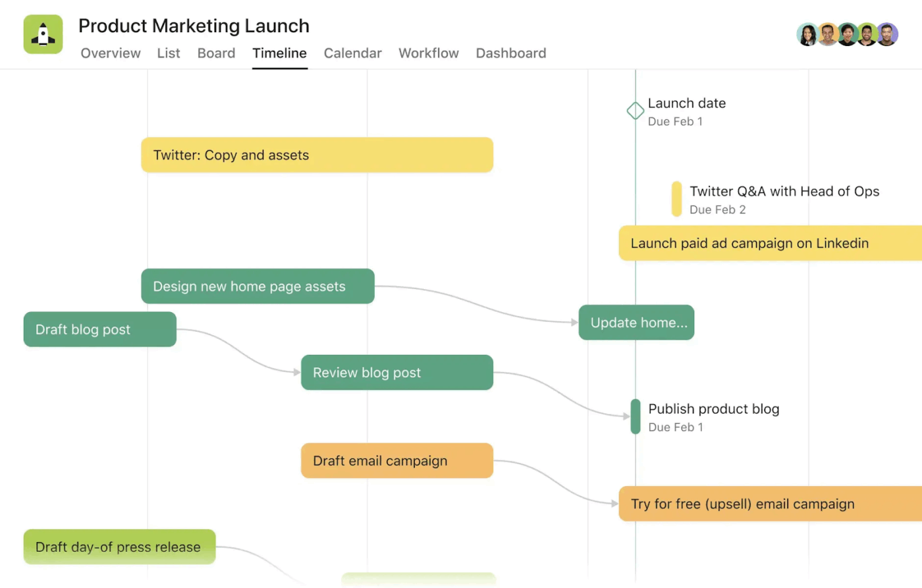This screenshot has width=922, height=588.
Task: Click the Product Marketing Launch title
Action: click(194, 26)
